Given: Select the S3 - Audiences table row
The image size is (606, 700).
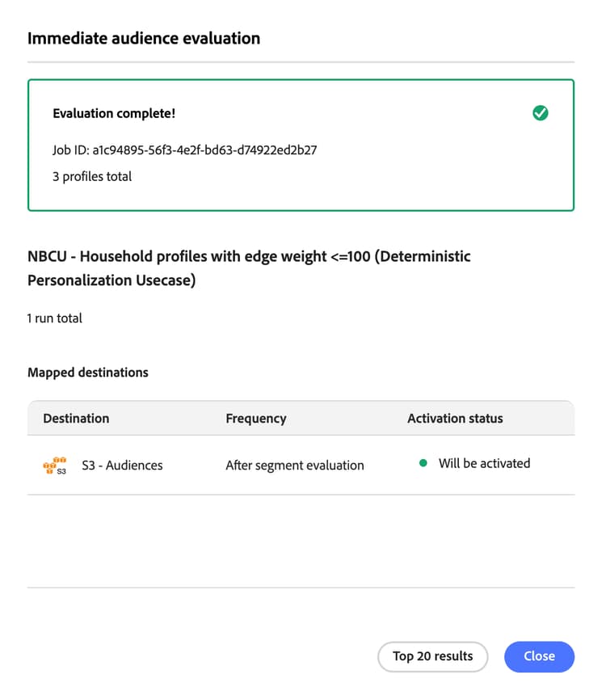Looking at the screenshot, I should pos(301,465).
